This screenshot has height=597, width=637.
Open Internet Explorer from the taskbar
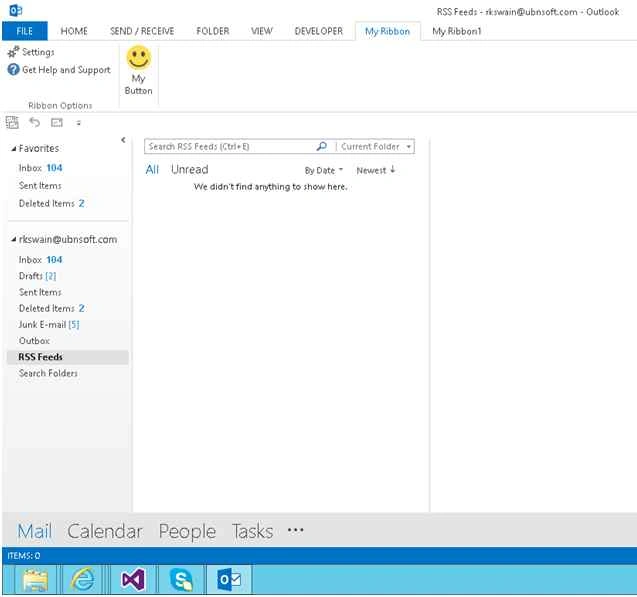83,579
